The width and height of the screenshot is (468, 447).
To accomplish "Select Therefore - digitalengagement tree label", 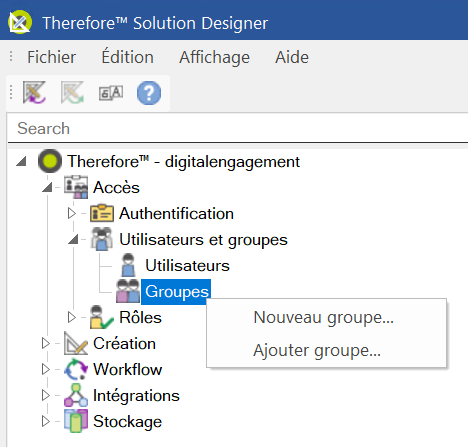I will 183,161.
